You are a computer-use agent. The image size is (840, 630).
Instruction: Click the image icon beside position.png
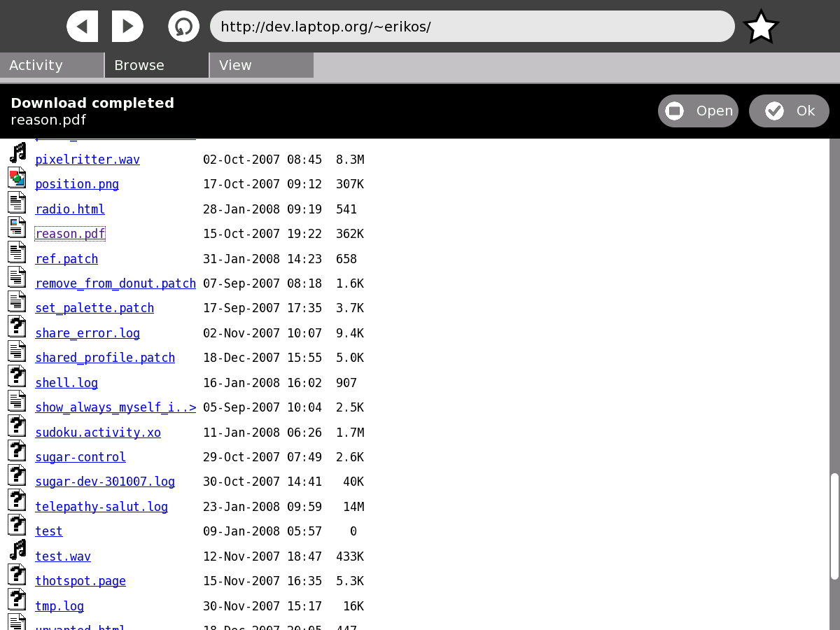(17, 178)
